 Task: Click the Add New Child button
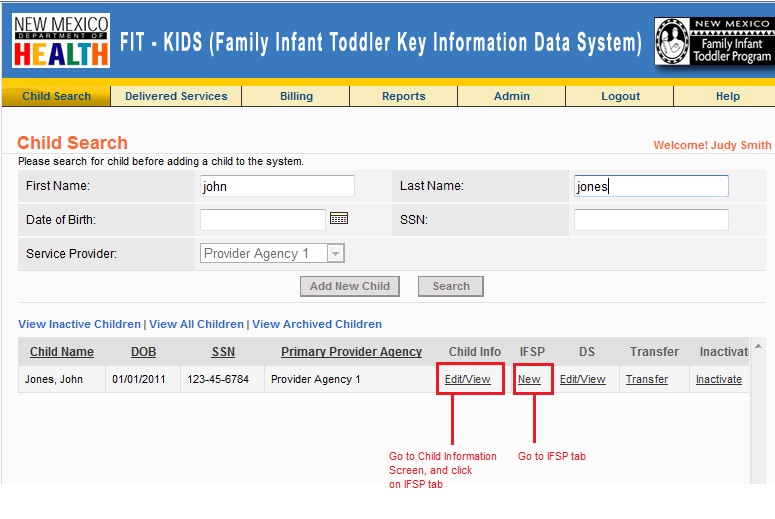(x=350, y=286)
